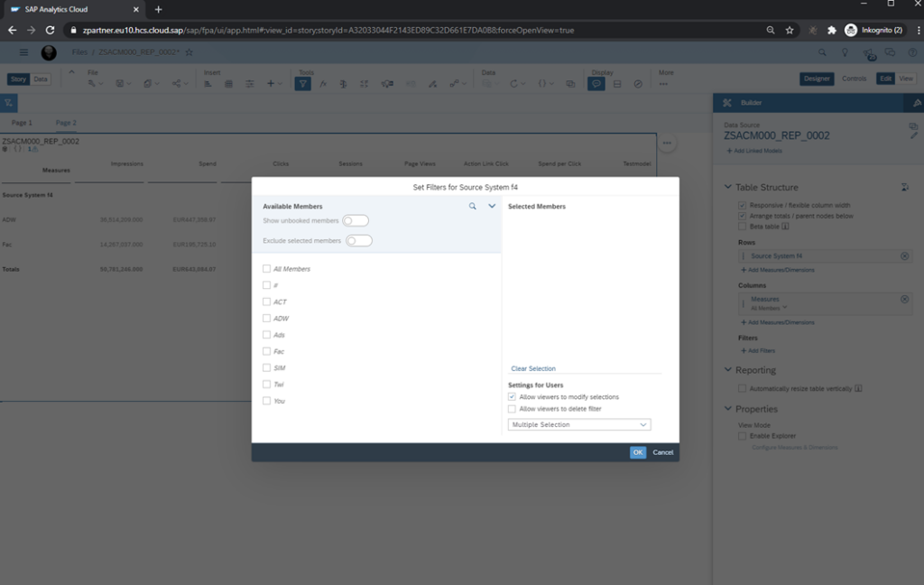The image size is (924, 585).
Task: Click the browser address bar
Action: (412, 30)
